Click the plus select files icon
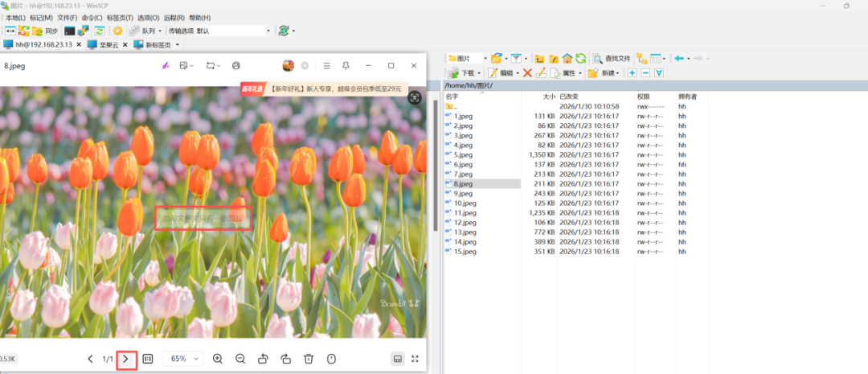The width and height of the screenshot is (868, 374). pos(633,72)
